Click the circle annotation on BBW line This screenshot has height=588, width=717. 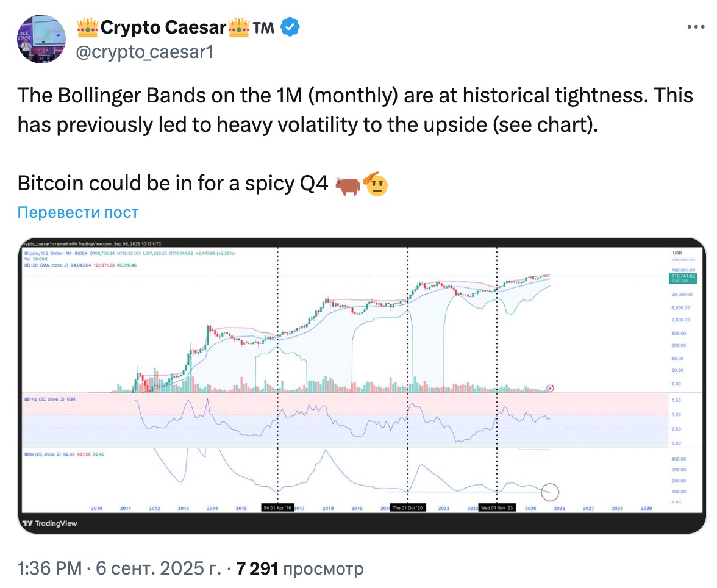(550, 492)
